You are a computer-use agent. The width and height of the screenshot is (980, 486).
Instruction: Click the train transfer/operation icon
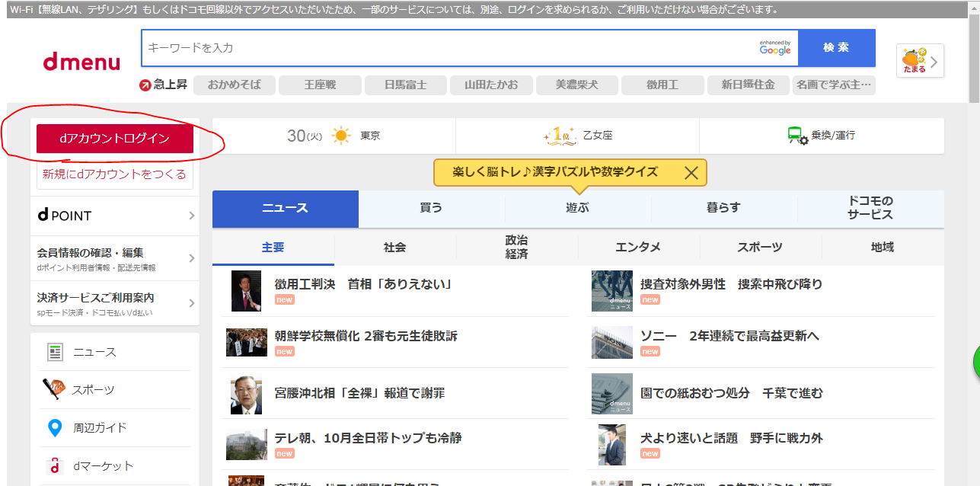(797, 136)
